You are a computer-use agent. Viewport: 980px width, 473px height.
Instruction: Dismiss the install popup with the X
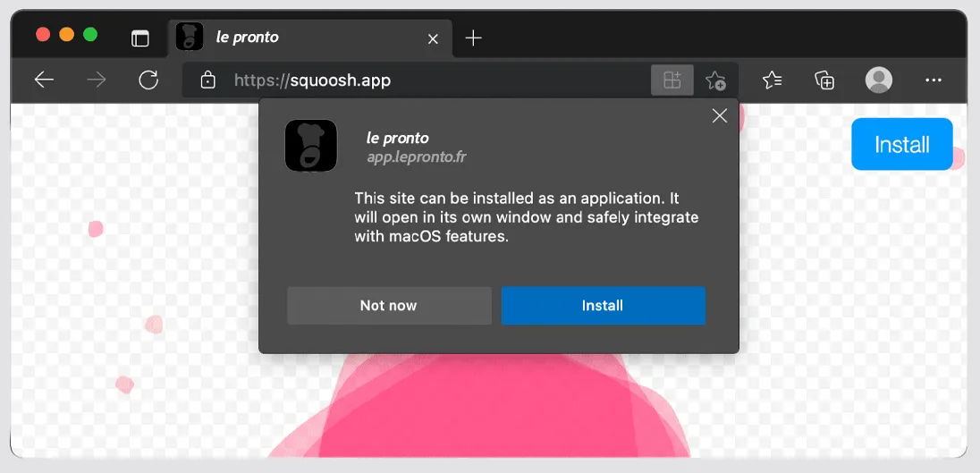[720, 115]
